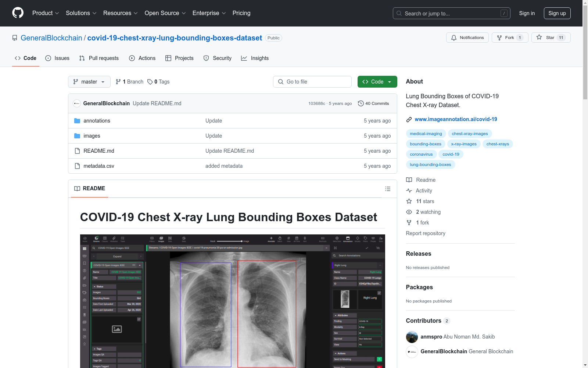Click the Readme book icon in About
Viewport: 588px width, 368px height.
point(409,180)
